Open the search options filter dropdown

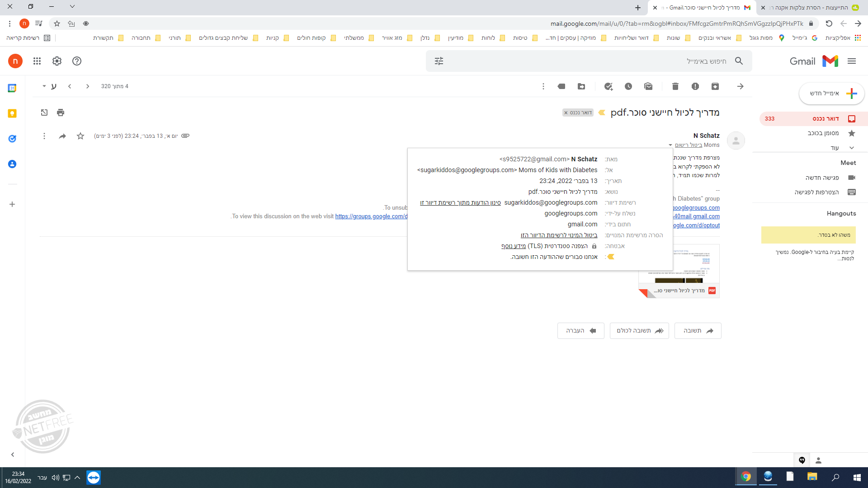pyautogui.click(x=439, y=61)
